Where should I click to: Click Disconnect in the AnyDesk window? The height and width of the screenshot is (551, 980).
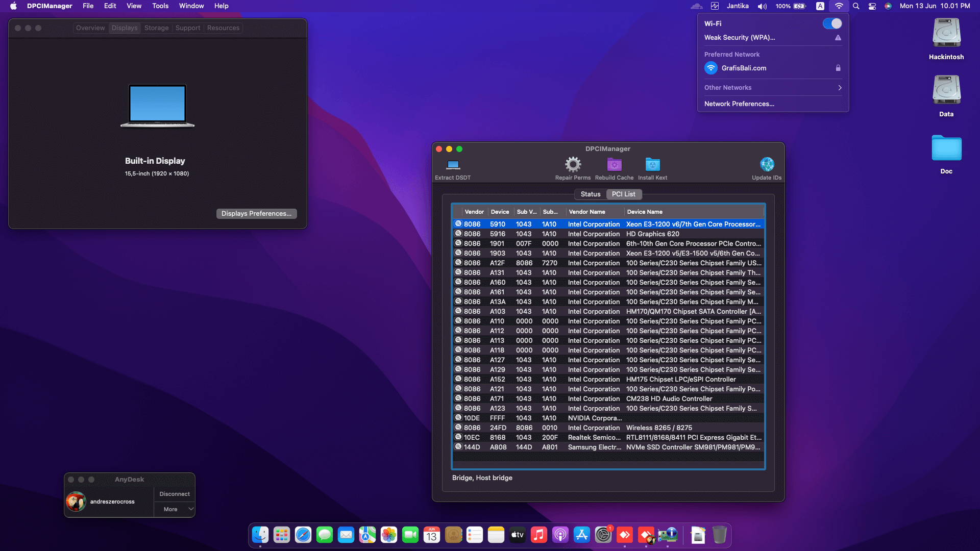[175, 494]
